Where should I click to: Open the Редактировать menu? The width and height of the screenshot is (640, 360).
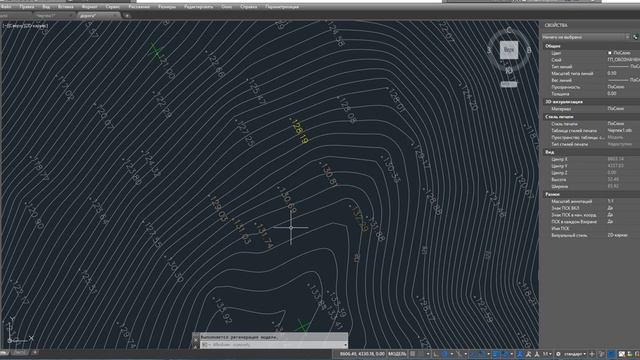tap(198, 7)
